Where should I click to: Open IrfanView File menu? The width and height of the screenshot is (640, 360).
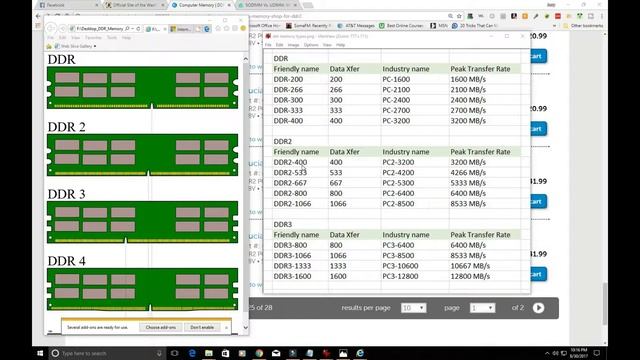[268, 45]
